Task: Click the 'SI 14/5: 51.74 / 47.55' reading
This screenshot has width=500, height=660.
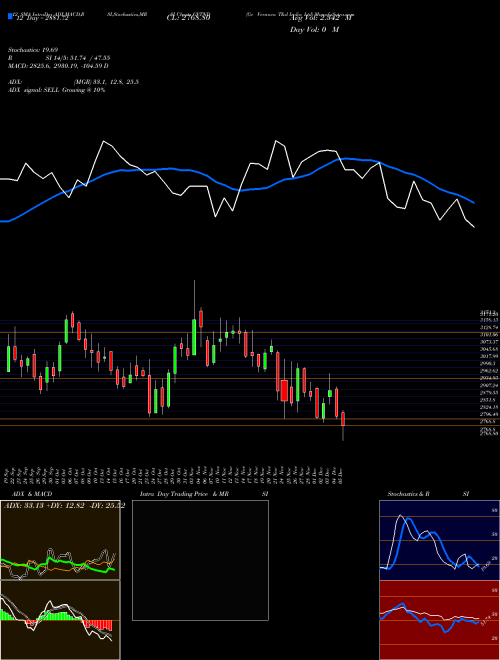Action: point(78,58)
